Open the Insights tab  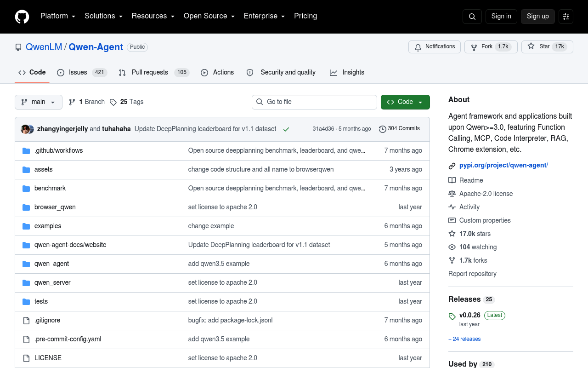click(x=347, y=73)
